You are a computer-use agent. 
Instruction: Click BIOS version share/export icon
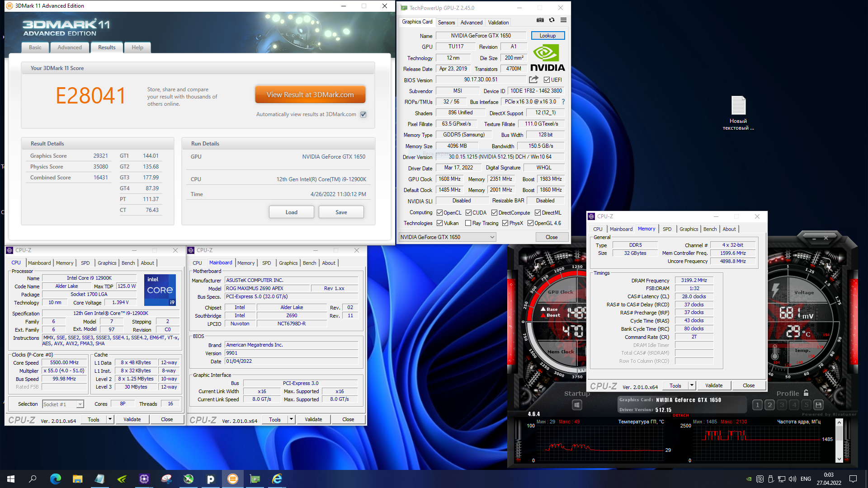(533, 80)
